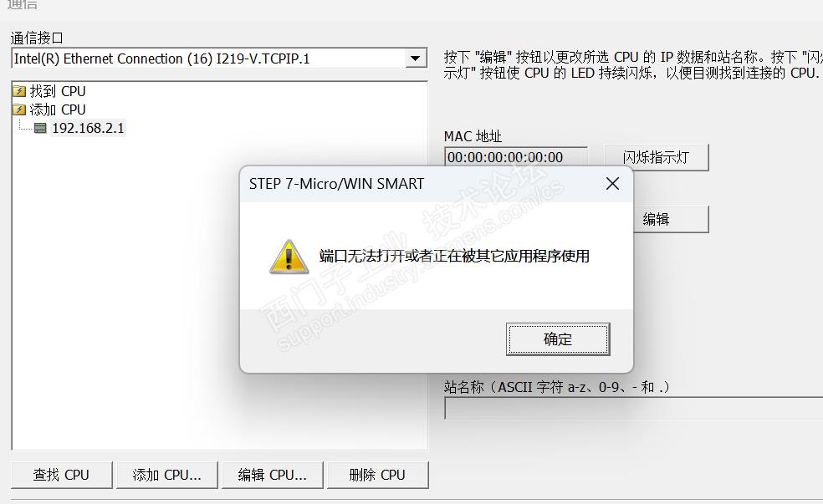Select the 192.168.2.1 tree entry
The width and height of the screenshot is (823, 504).
point(88,128)
